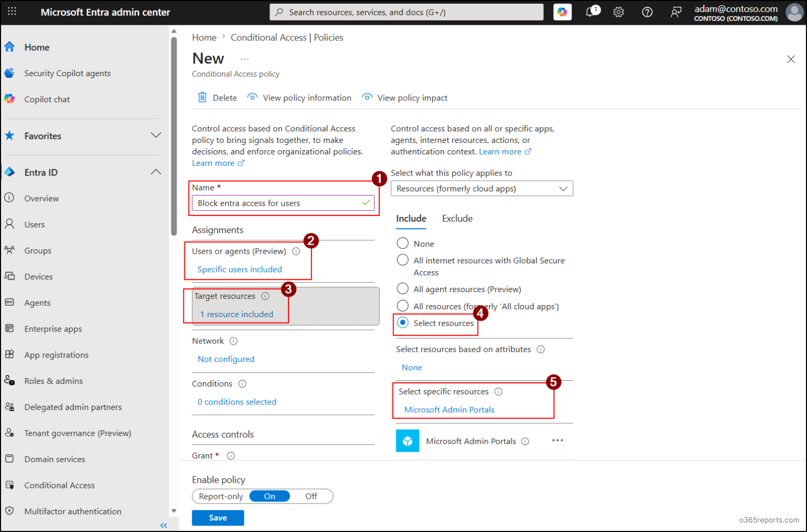Click the Delete trash icon

coord(202,97)
